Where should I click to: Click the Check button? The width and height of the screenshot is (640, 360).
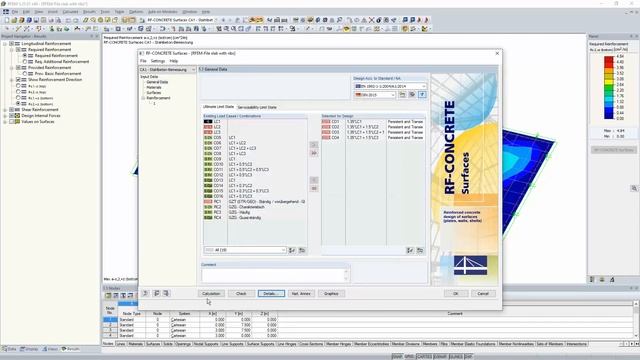click(241, 293)
